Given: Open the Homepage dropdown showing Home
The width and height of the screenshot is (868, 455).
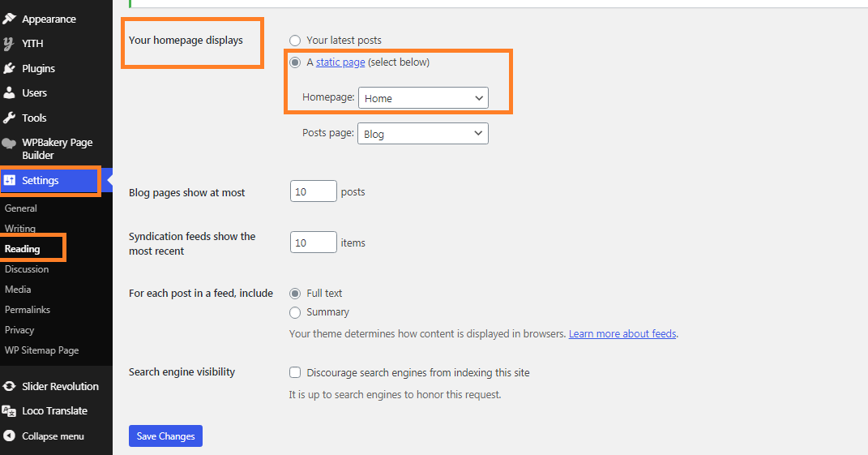Looking at the screenshot, I should click(423, 98).
